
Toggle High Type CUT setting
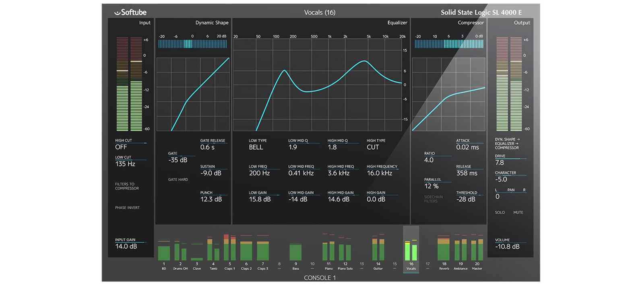point(373,147)
